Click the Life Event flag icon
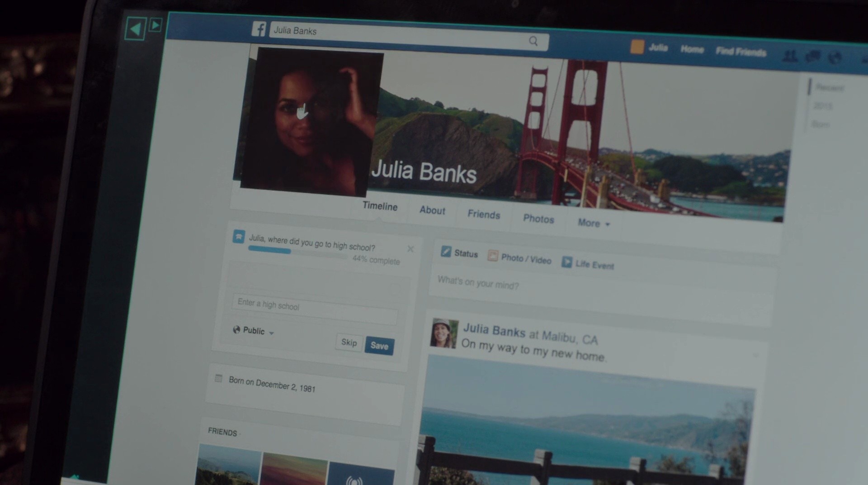The width and height of the screenshot is (868, 485). pyautogui.click(x=566, y=262)
